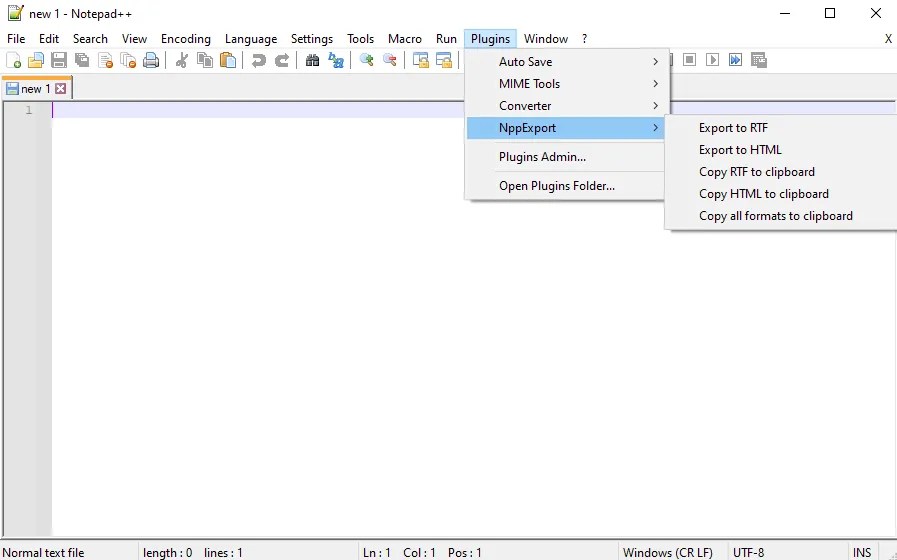Minimize the Notepad++ window

pyautogui.click(x=785, y=13)
